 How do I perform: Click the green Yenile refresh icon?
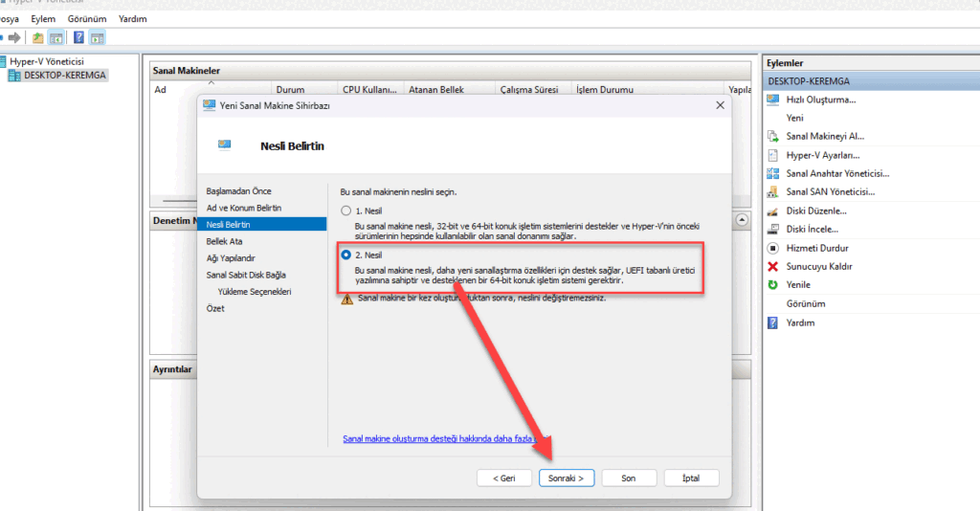pyautogui.click(x=773, y=285)
